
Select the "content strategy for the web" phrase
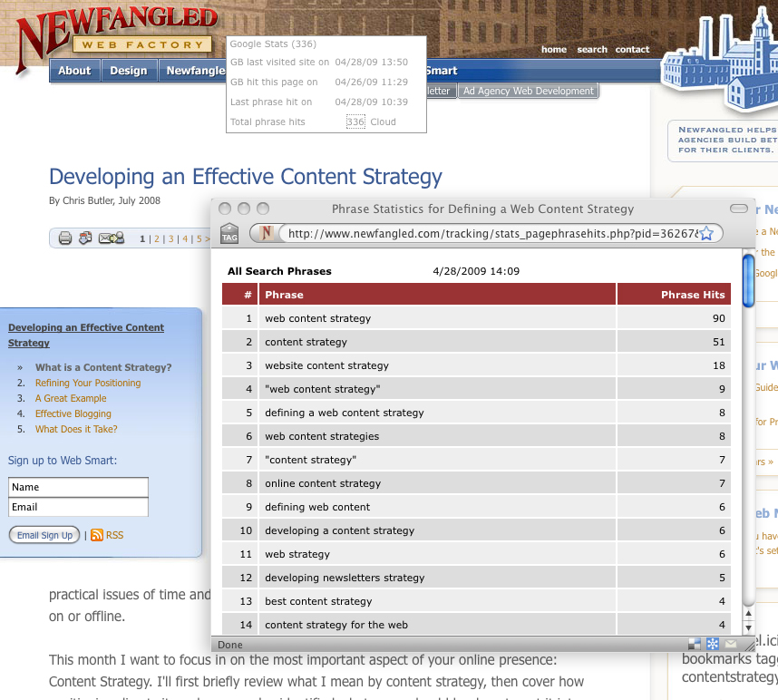pyautogui.click(x=336, y=625)
